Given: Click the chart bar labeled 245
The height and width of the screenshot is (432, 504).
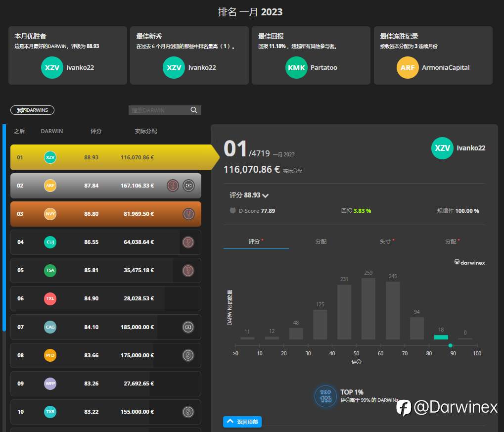Looking at the screenshot, I should [393, 310].
